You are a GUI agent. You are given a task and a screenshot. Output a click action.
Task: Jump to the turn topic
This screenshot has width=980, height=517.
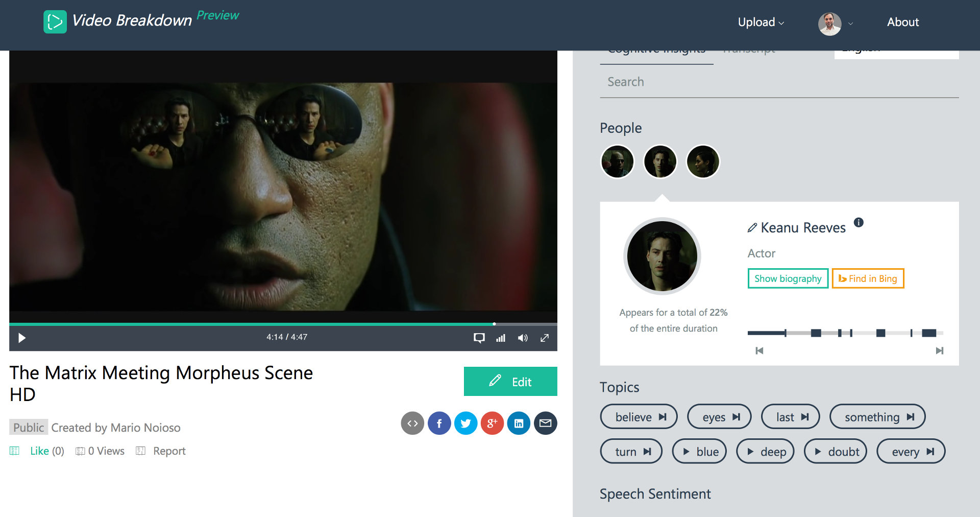coord(631,452)
